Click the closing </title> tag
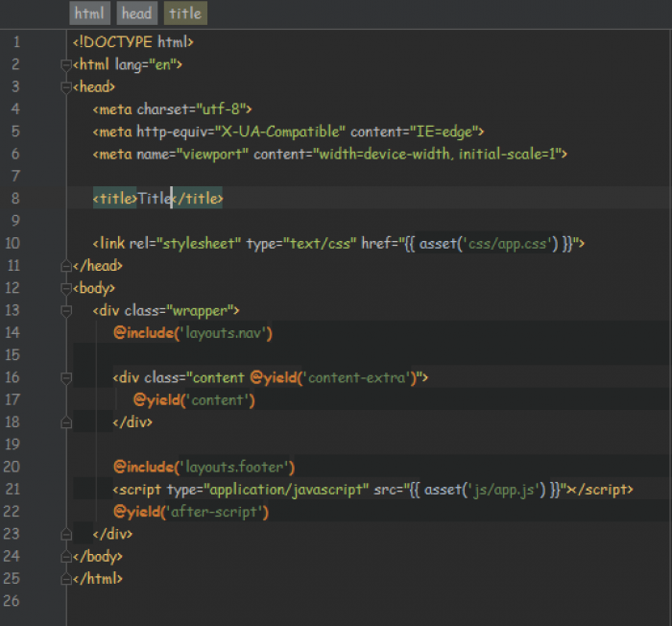This screenshot has height=626, width=672. coord(197,199)
